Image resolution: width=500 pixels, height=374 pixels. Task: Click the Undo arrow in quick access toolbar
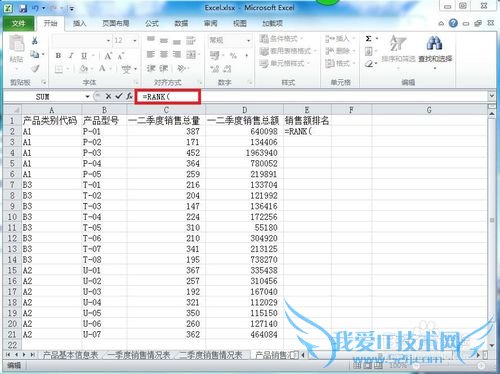tap(35, 8)
